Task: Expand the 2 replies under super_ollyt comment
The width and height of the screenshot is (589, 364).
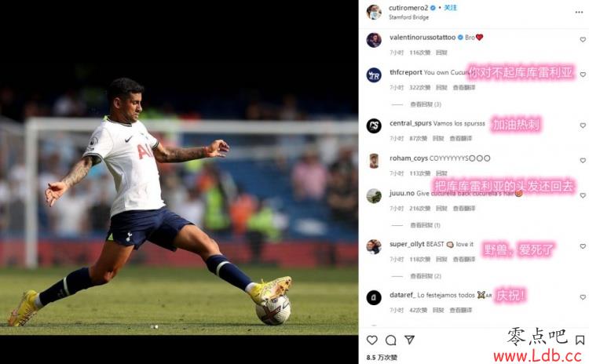Action: point(425,276)
